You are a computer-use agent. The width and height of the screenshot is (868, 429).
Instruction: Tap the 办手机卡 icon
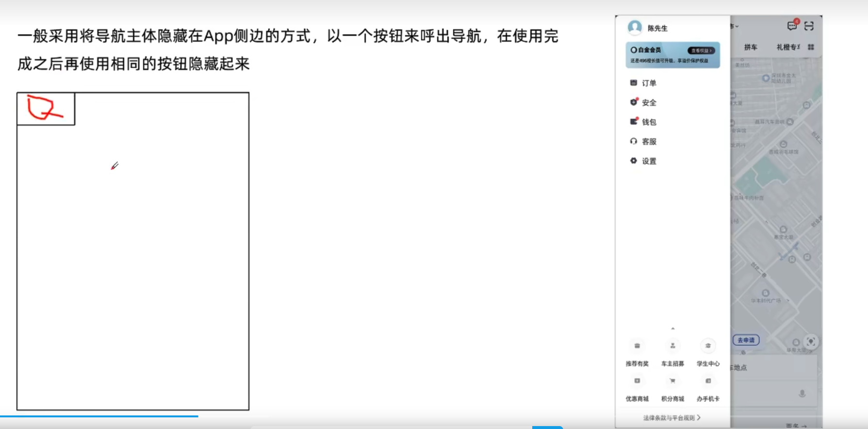tap(708, 381)
